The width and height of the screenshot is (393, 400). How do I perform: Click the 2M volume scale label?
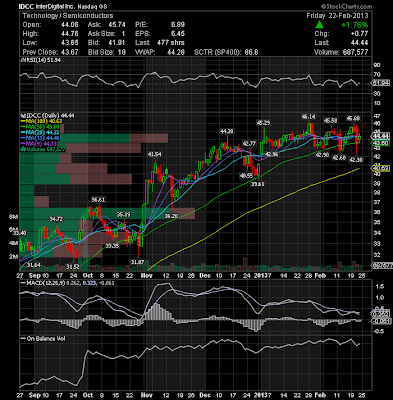tap(13, 257)
